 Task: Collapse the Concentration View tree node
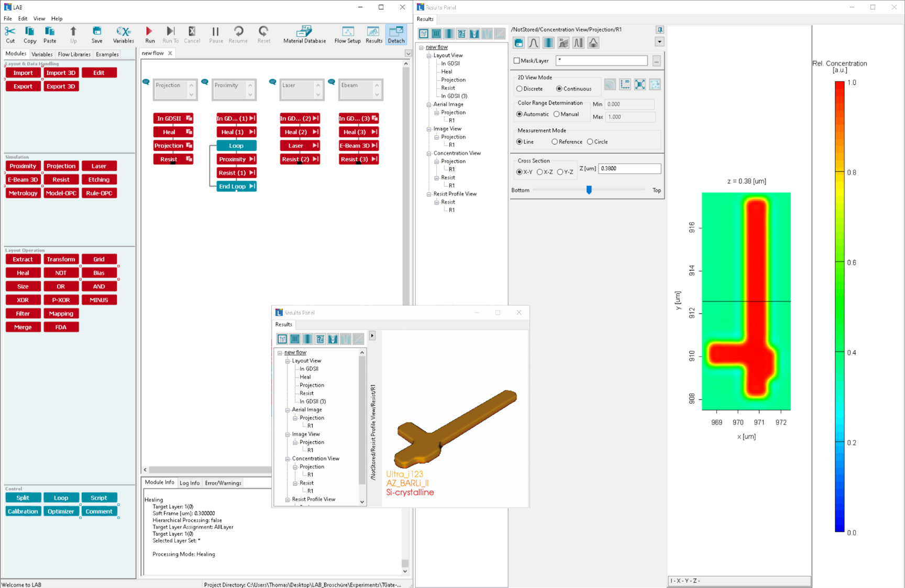(429, 153)
